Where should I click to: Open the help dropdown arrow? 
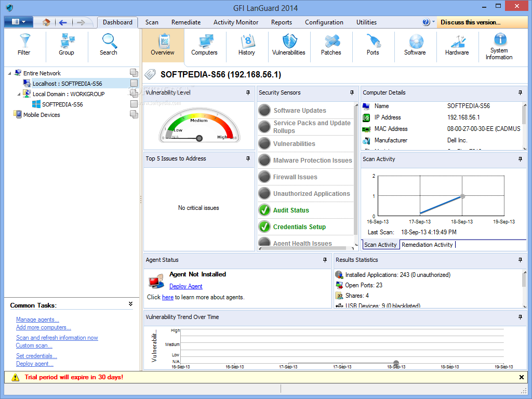[433, 21]
